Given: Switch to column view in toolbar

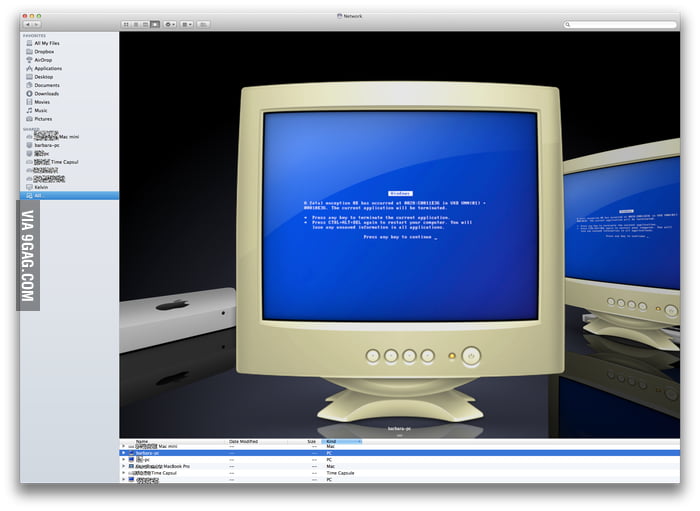Looking at the screenshot, I should (145, 23).
